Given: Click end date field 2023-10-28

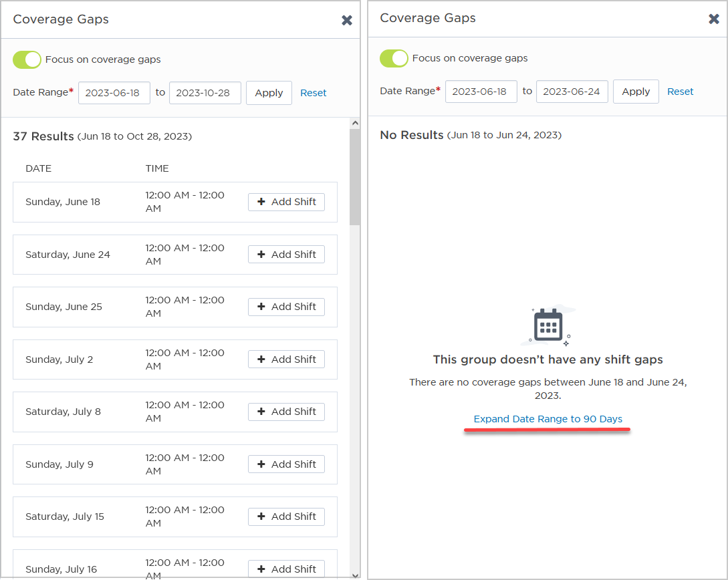Looking at the screenshot, I should 205,93.
